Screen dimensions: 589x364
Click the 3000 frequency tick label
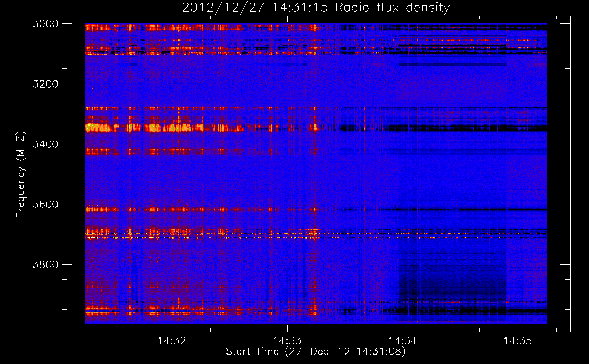point(46,24)
